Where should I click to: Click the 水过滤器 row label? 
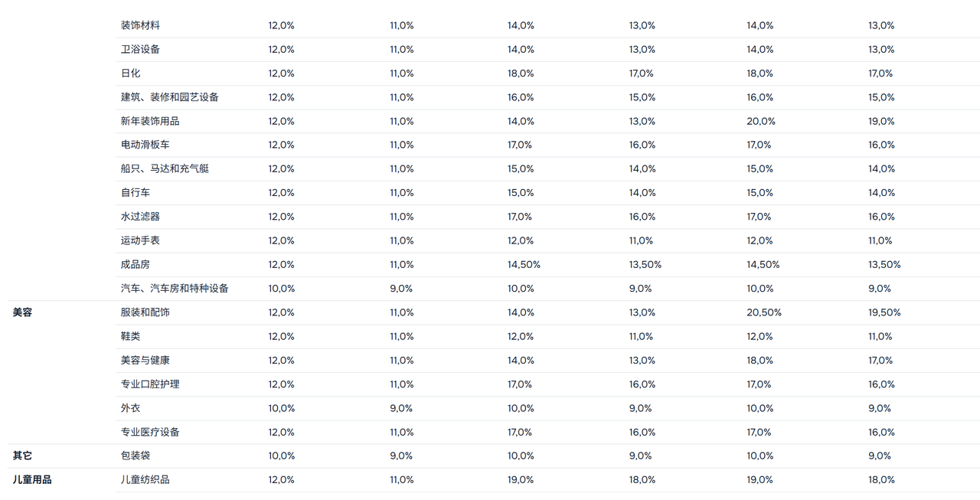[x=140, y=217]
